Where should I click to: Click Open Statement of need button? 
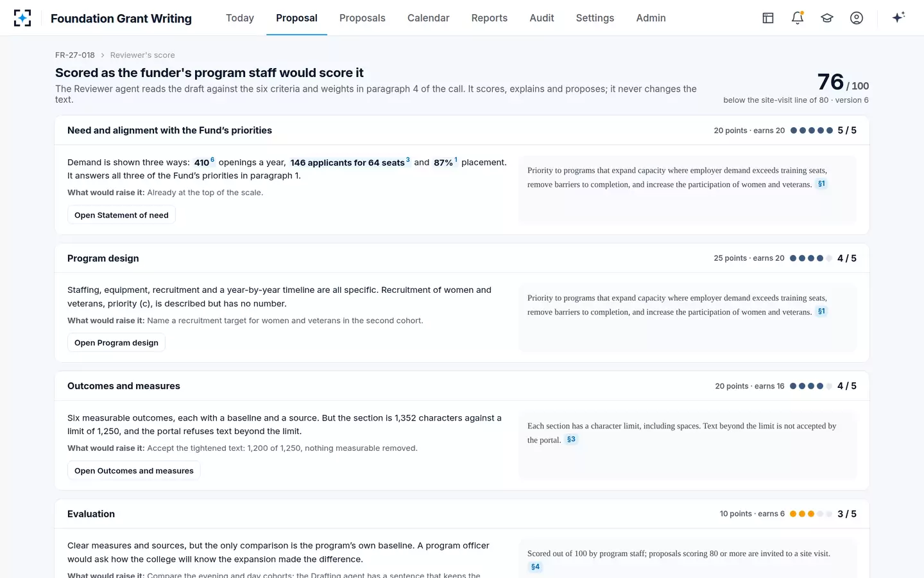121,215
